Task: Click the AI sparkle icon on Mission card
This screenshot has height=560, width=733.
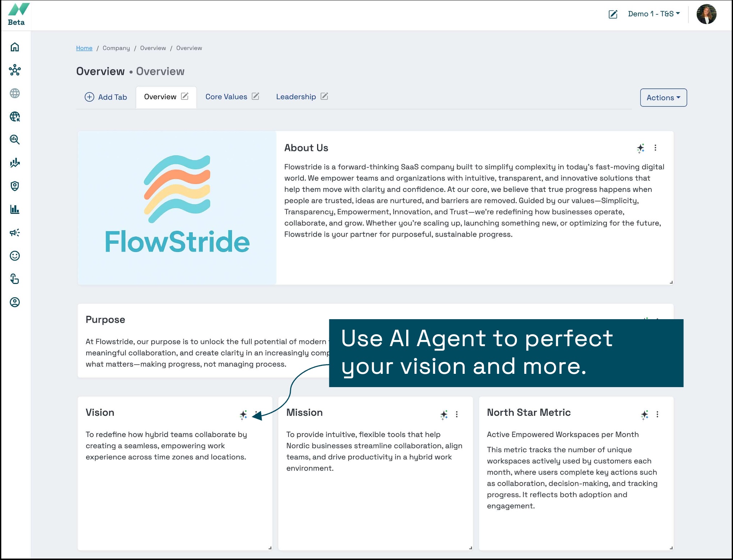Action: (444, 415)
